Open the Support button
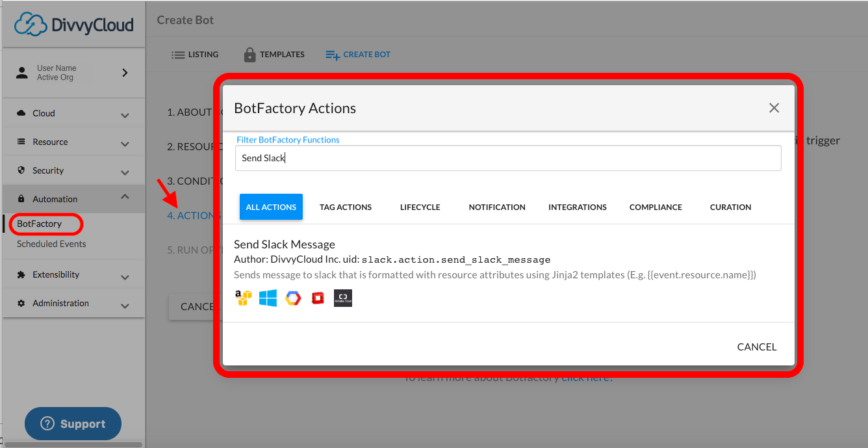The height and width of the screenshot is (448, 868). [x=73, y=423]
